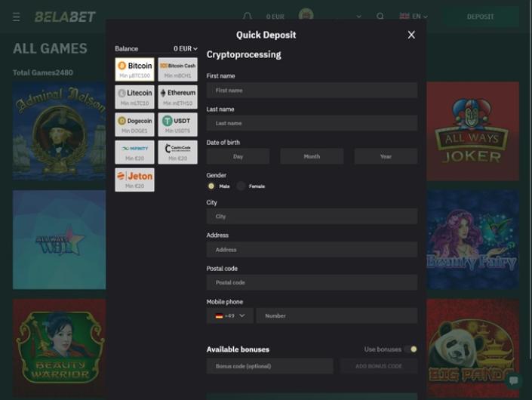Open the Beauty Fairy game thumbnail
The height and width of the screenshot is (400, 532).
pyautogui.click(x=472, y=239)
